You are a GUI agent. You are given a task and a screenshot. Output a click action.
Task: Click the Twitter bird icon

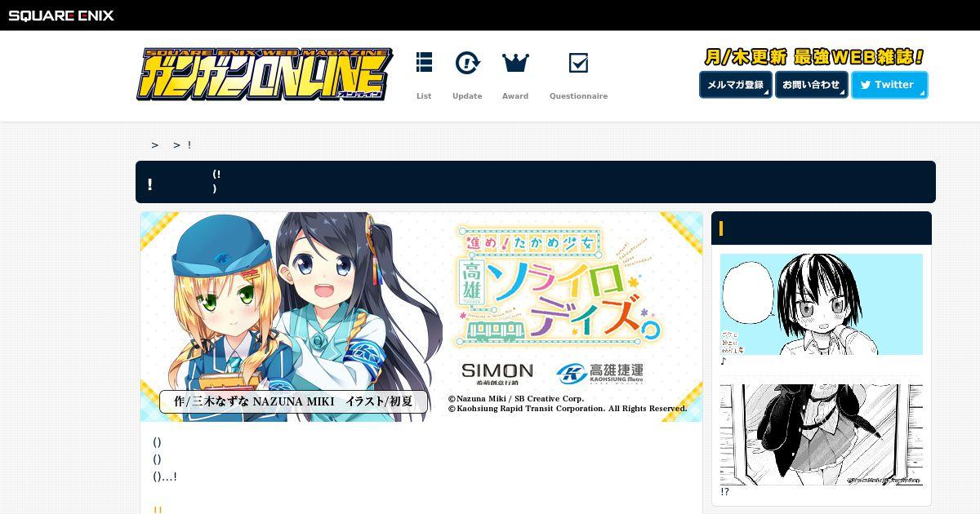tap(866, 85)
